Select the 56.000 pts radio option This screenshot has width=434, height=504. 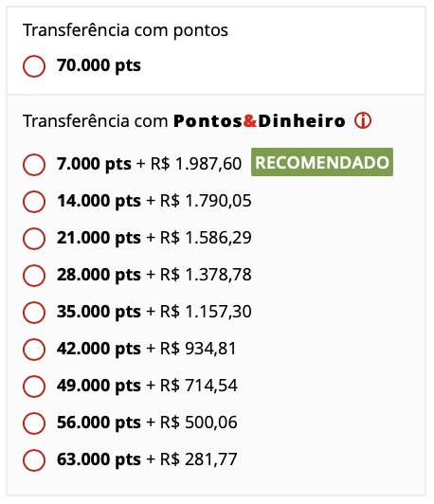[x=34, y=423]
